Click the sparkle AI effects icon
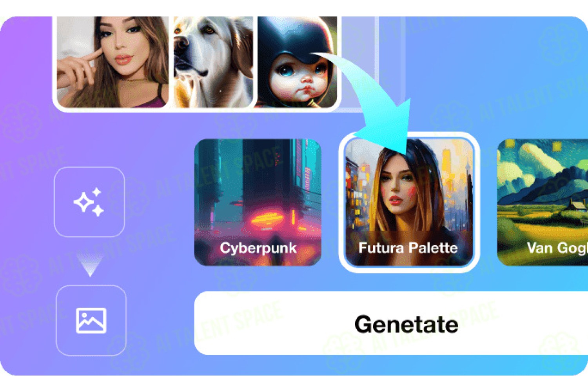This screenshot has width=588, height=392. coord(89,202)
